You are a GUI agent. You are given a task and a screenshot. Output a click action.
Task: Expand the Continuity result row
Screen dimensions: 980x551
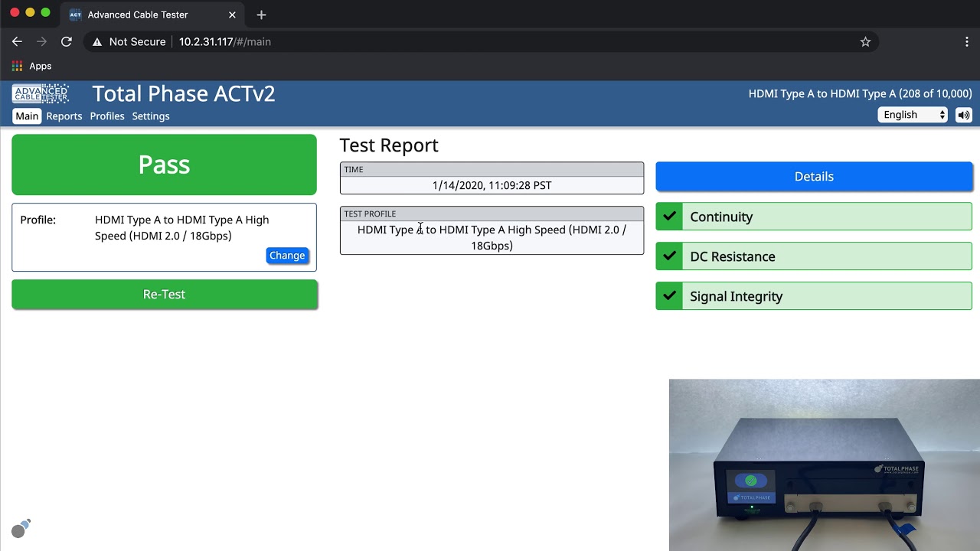pos(814,217)
